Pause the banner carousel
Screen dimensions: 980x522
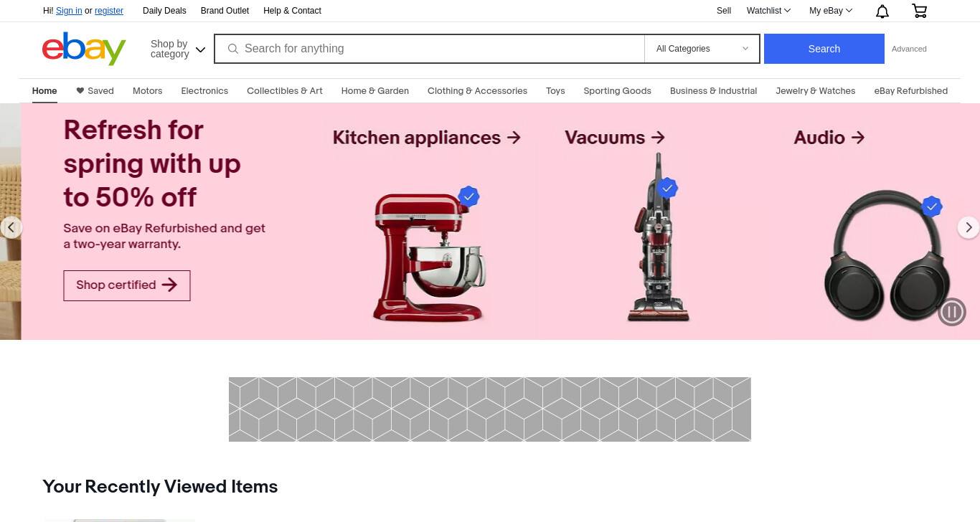pyautogui.click(x=952, y=312)
